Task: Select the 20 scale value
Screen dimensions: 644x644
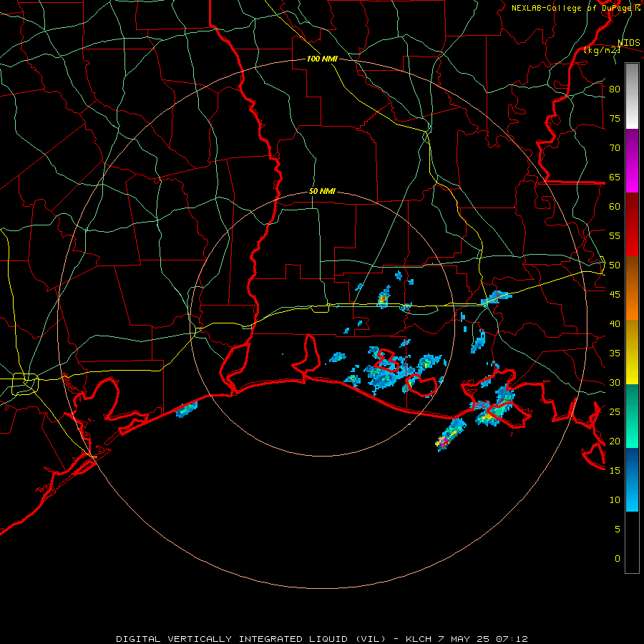Action: pos(615,441)
